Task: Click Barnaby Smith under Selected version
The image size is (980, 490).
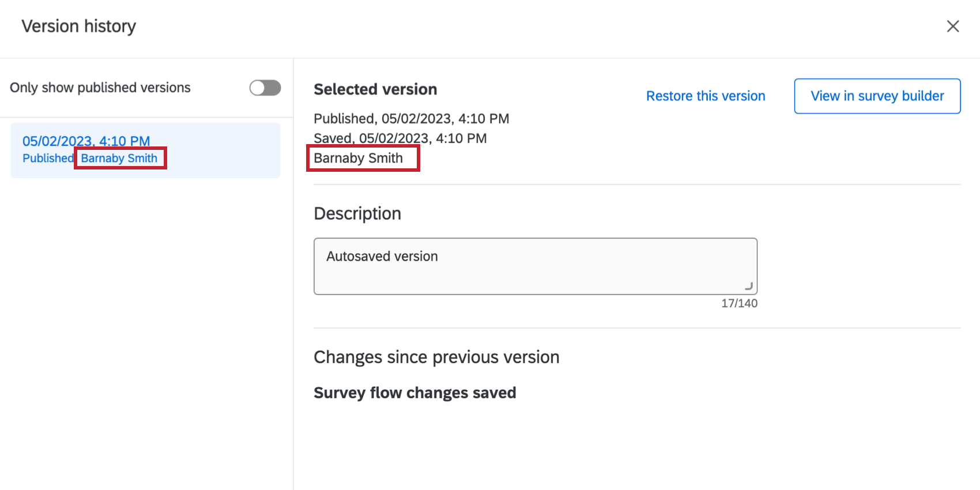Action: [x=358, y=159]
